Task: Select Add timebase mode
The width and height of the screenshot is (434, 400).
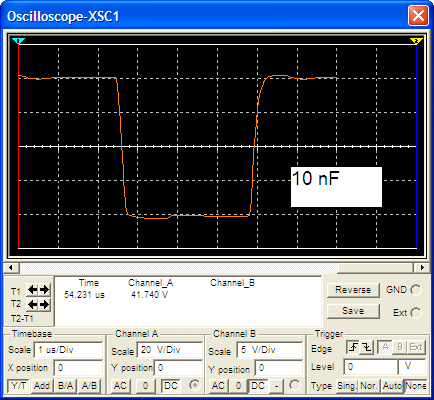Action: pyautogui.click(x=42, y=386)
